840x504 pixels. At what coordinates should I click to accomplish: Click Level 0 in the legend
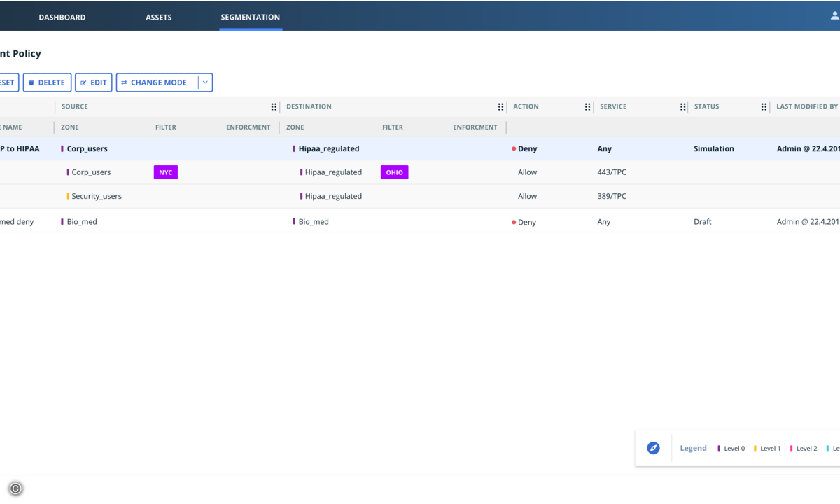[734, 449]
